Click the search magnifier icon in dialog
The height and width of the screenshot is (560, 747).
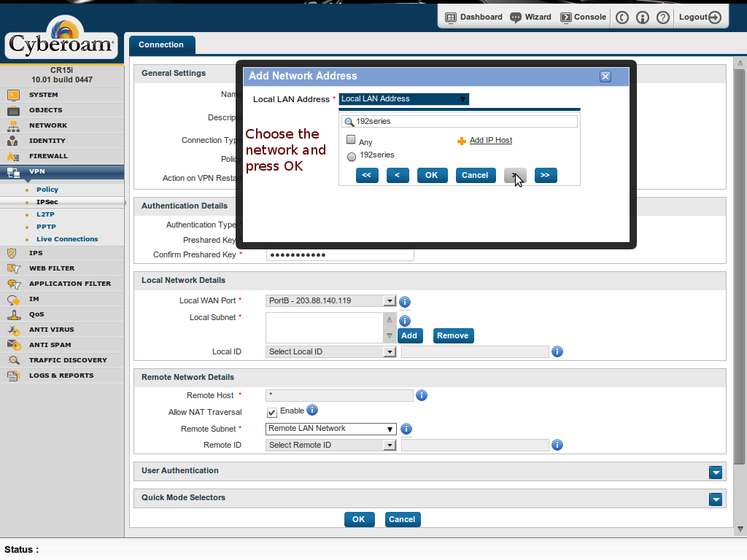[x=349, y=122]
